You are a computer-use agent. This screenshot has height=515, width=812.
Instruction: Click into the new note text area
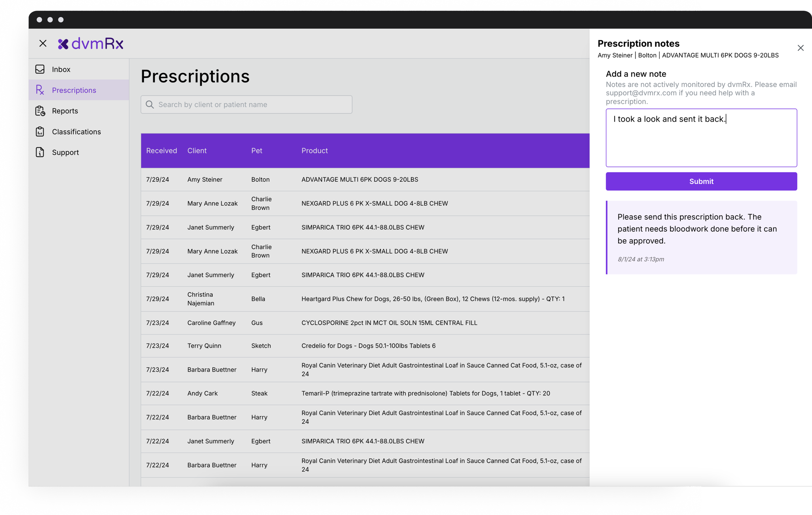tap(701, 138)
